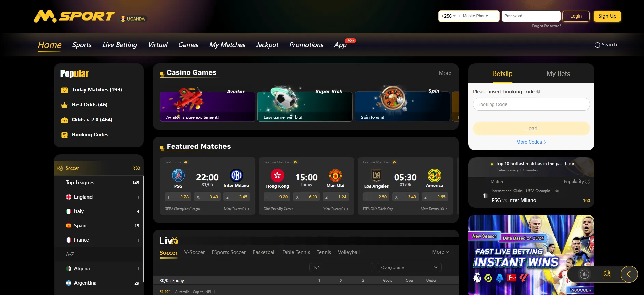Open the 1x2 market selector

pyautogui.click(x=341, y=268)
